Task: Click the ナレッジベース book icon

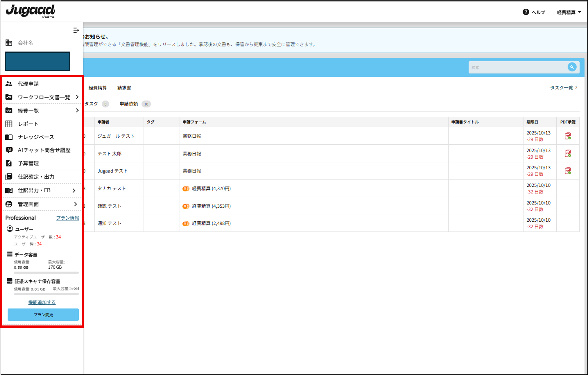Action: pyautogui.click(x=9, y=137)
